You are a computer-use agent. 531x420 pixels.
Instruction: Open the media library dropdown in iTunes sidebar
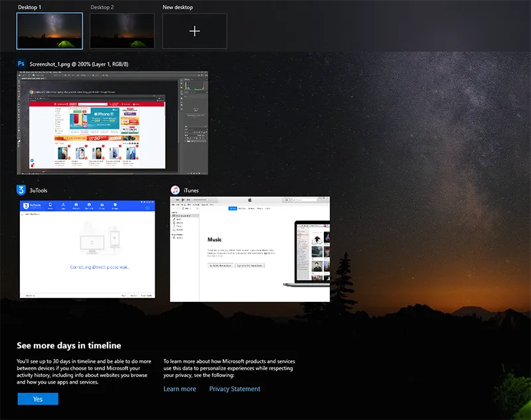coord(187,208)
